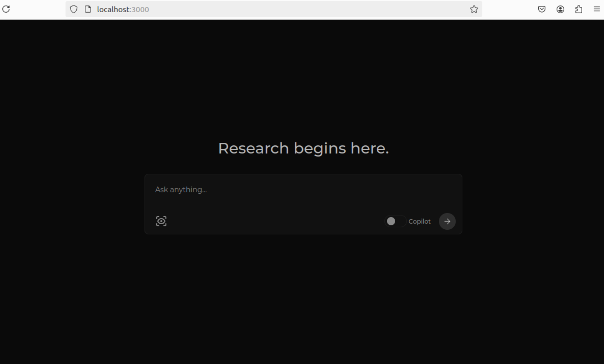Image resolution: width=604 pixels, height=364 pixels.
Task: Toggle the Copilot switch on
Action: pos(395,221)
